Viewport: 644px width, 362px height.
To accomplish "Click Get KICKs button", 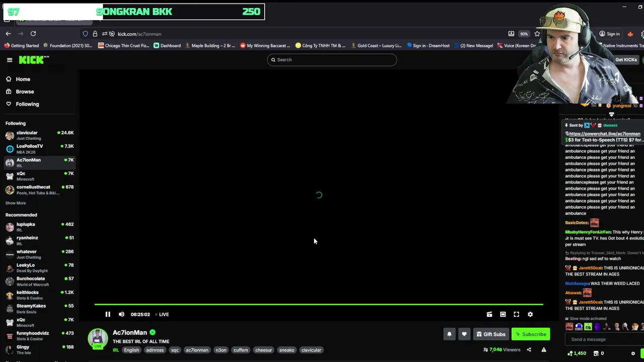I will (x=626, y=60).
